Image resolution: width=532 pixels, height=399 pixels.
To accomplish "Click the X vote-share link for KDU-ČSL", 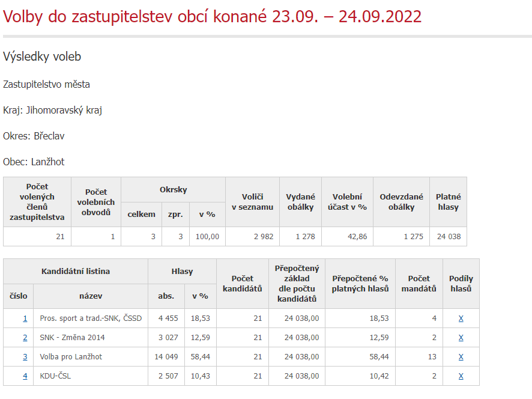I will [461, 376].
